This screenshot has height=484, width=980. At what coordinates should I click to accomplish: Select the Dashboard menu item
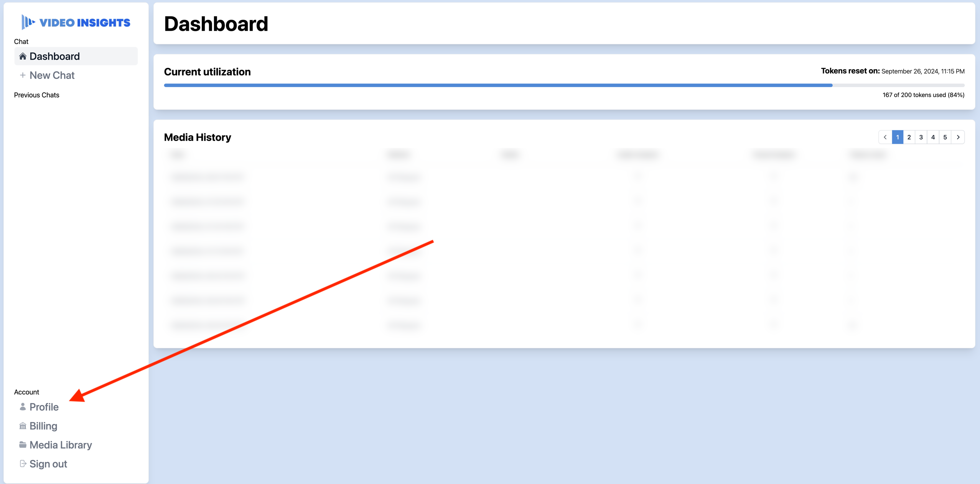75,56
